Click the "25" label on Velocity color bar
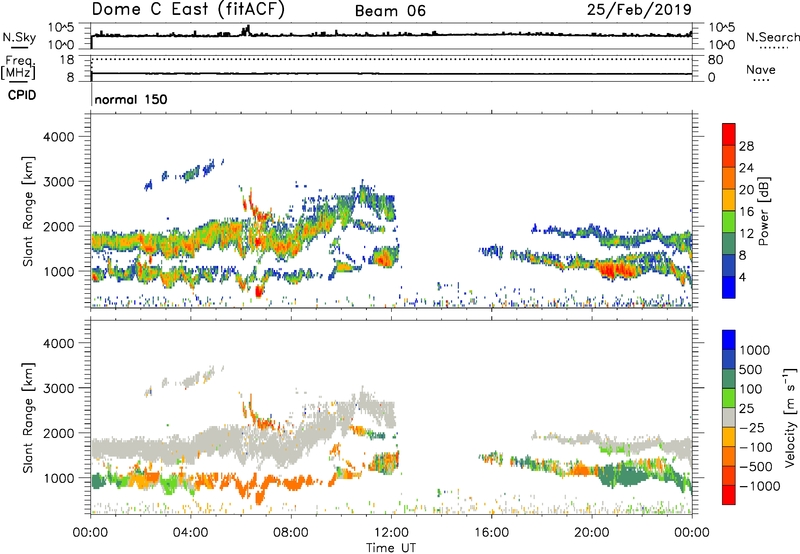800x554 pixels. tap(746, 409)
